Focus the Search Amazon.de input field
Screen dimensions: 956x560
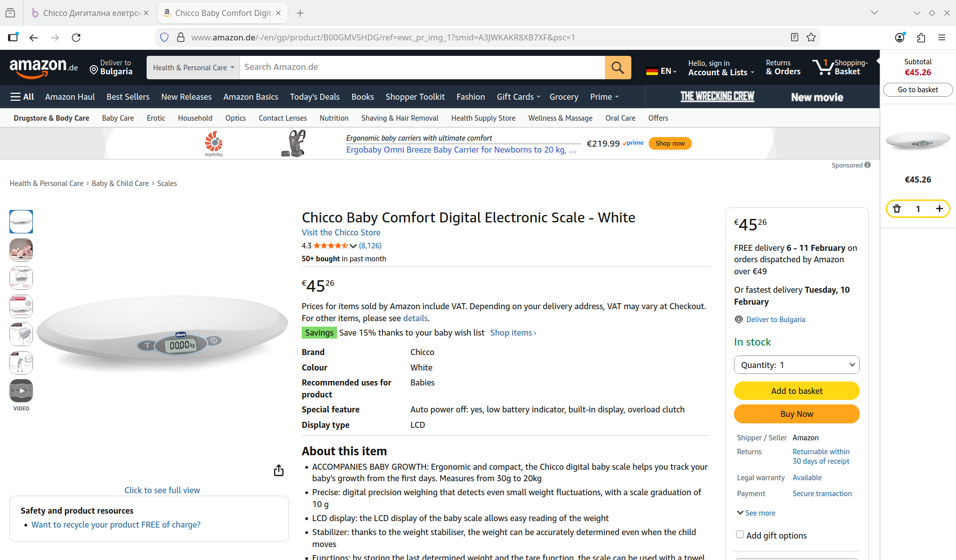(421, 67)
